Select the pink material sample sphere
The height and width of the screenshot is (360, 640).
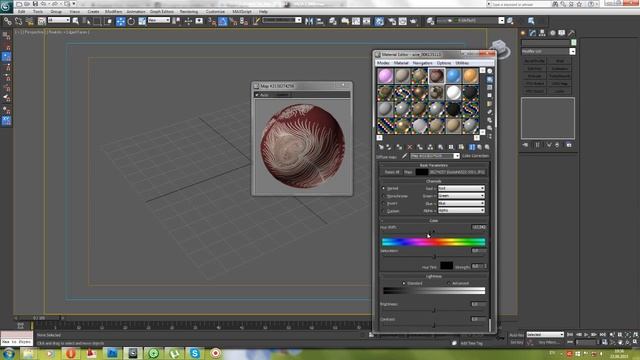pos(385,76)
